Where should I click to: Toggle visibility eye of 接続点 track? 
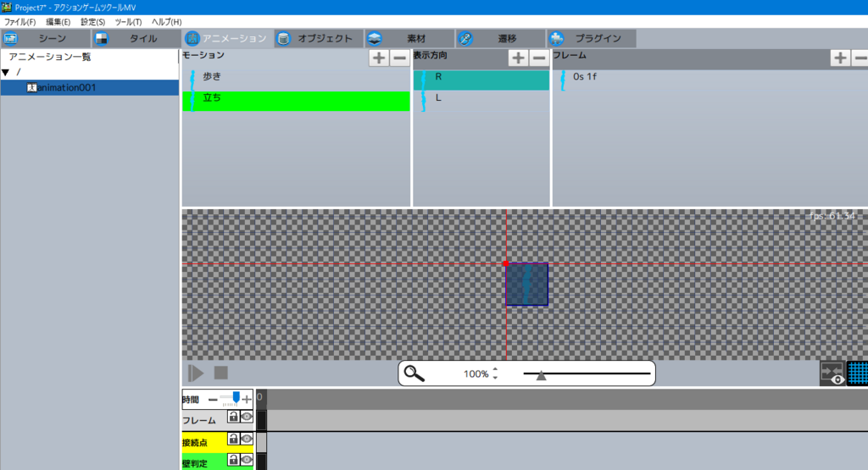pyautogui.click(x=247, y=439)
